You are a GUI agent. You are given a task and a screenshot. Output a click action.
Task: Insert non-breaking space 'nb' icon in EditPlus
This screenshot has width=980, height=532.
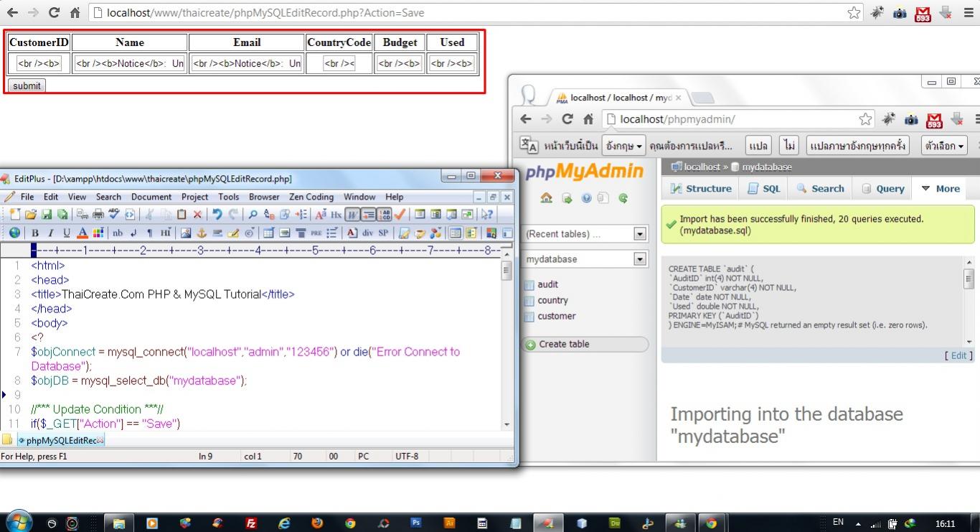pyautogui.click(x=118, y=233)
